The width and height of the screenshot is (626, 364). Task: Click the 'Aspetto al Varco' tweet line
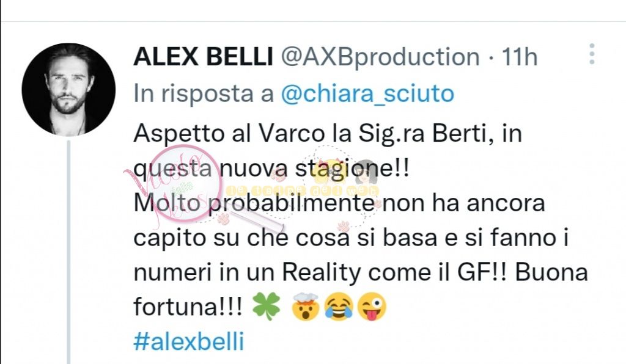[328, 134]
